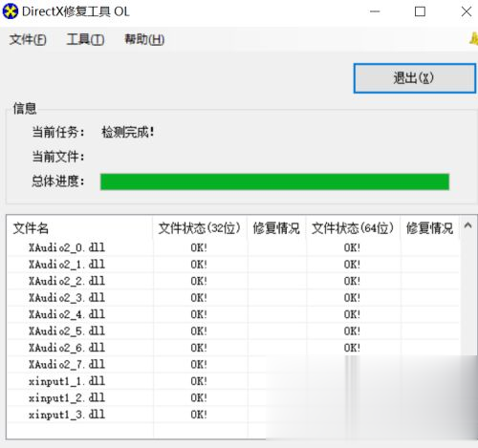Select the XAudio2_7.dll row
This screenshot has width=478, height=448.
pyautogui.click(x=233, y=364)
